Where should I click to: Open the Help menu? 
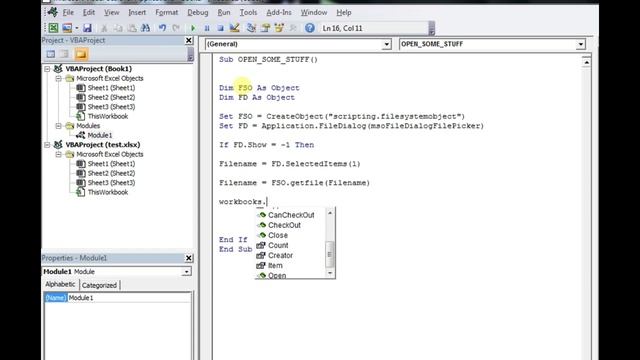point(344,13)
